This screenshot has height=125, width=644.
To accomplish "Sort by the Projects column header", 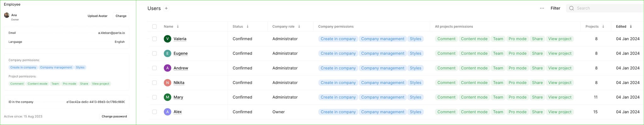I will point(595,27).
